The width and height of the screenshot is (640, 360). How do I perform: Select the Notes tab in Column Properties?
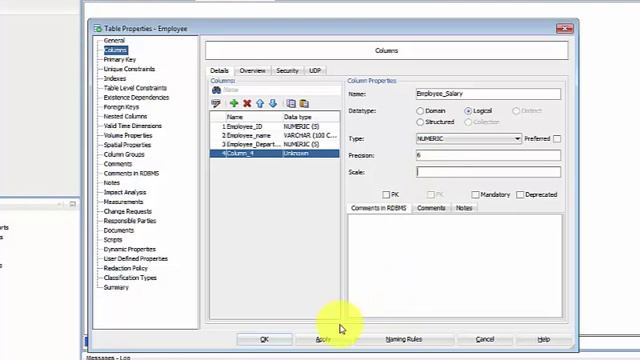(464, 208)
